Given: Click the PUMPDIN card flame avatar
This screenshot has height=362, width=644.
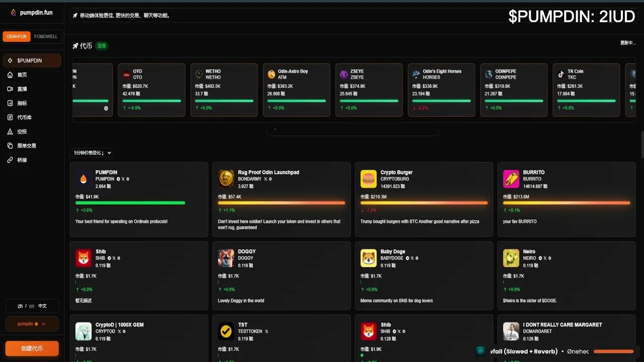Looking at the screenshot, I should [x=84, y=178].
